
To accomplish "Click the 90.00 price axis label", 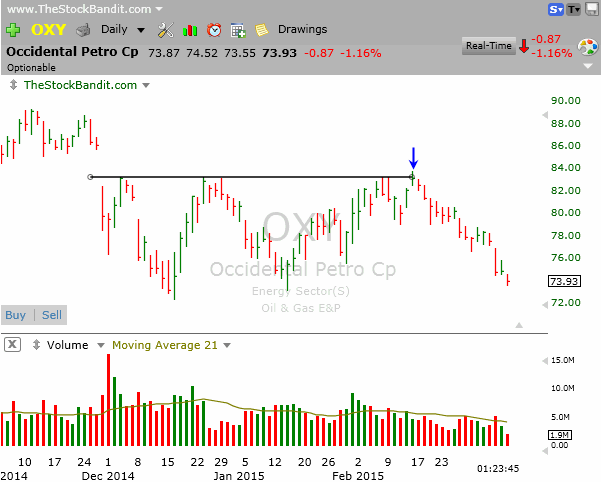I will (566, 100).
